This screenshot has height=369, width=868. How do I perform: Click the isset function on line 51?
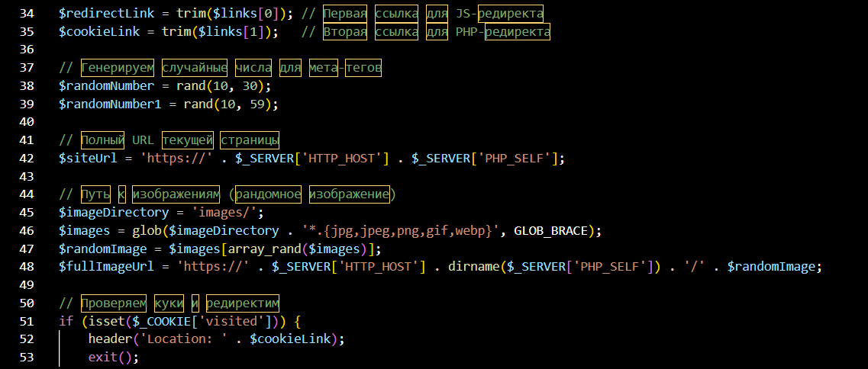[106, 322]
